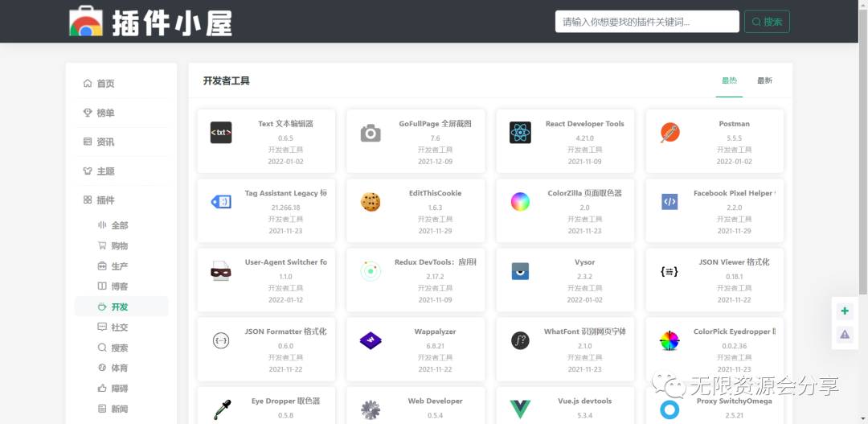Click the Wappalyzer purple icon
This screenshot has height=424, width=868.
coord(371,340)
